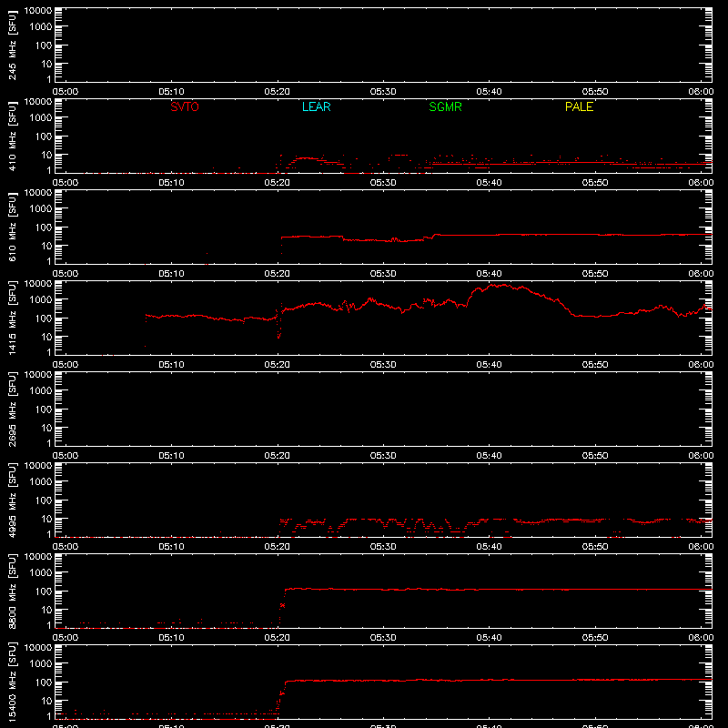Select the 245 MHz [SFU] axis label
The height and width of the screenshot is (728, 728).
pos(13,45)
